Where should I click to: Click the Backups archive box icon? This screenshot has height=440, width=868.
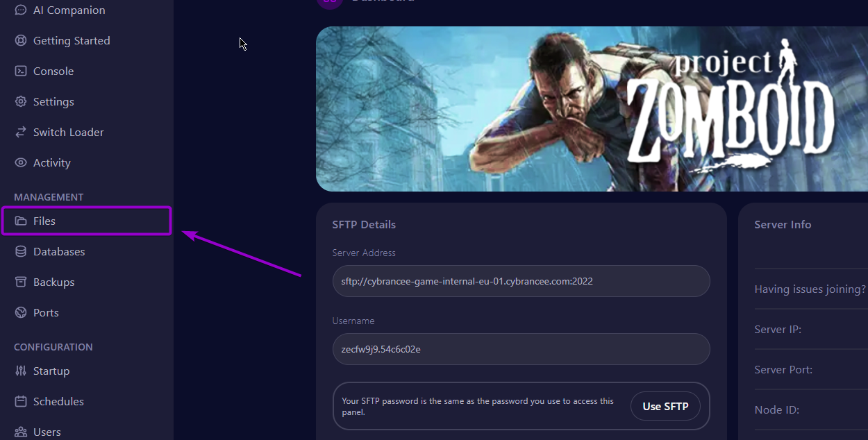pyautogui.click(x=21, y=282)
